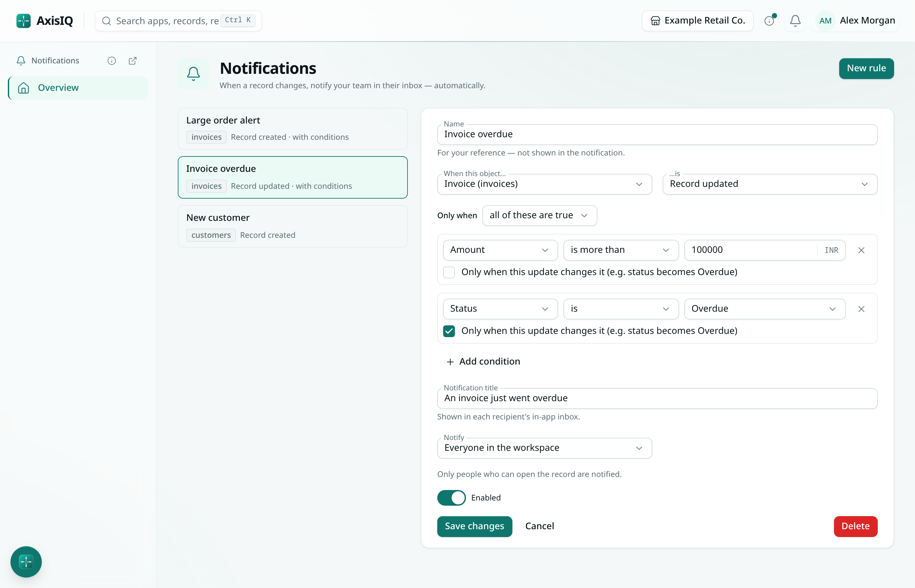
Task: Click the Name input field
Action: [x=657, y=134]
